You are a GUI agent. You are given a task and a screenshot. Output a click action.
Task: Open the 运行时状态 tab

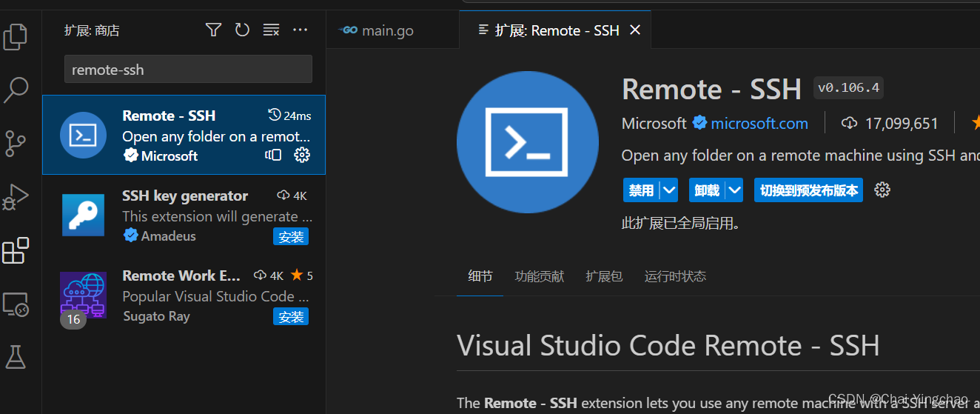tap(675, 276)
